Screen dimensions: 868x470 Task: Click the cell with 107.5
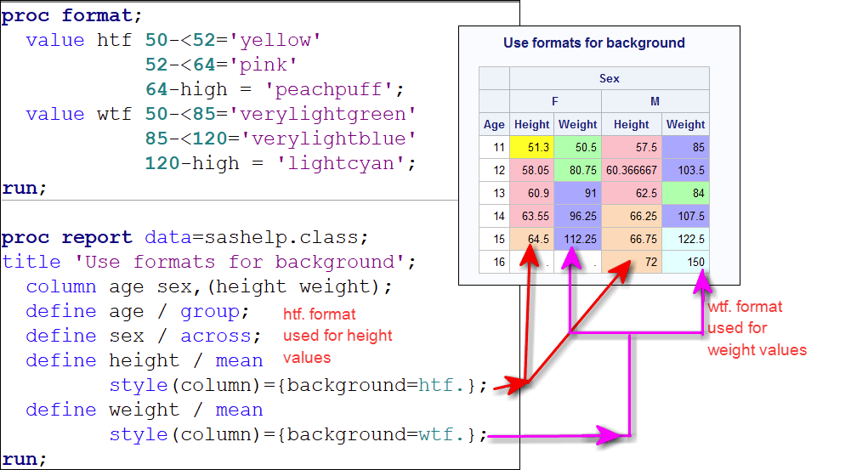point(685,216)
